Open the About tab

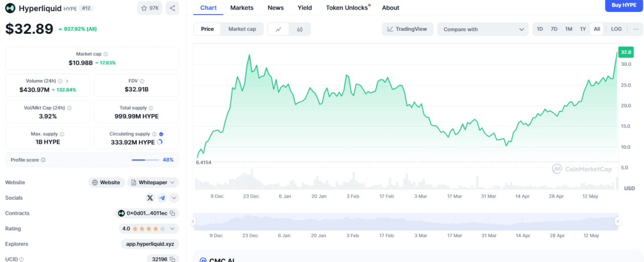(x=390, y=8)
